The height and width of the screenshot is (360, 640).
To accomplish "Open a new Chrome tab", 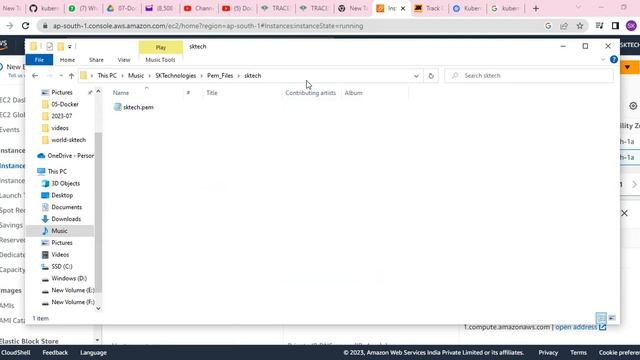I will tap(536, 9).
